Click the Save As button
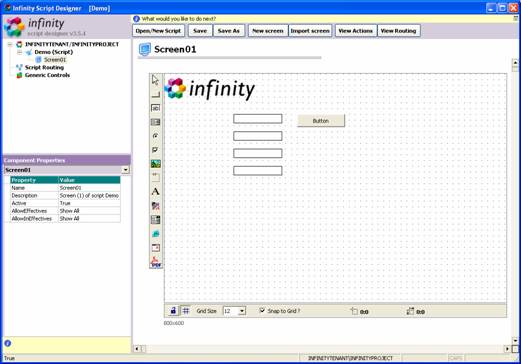This screenshot has width=521, height=364. pos(229,31)
